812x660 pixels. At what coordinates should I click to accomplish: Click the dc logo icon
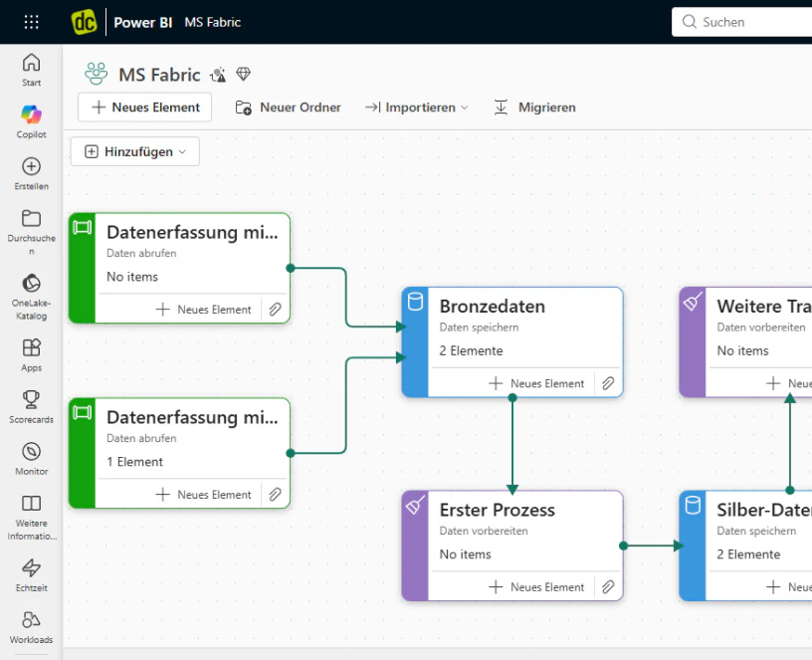point(84,22)
